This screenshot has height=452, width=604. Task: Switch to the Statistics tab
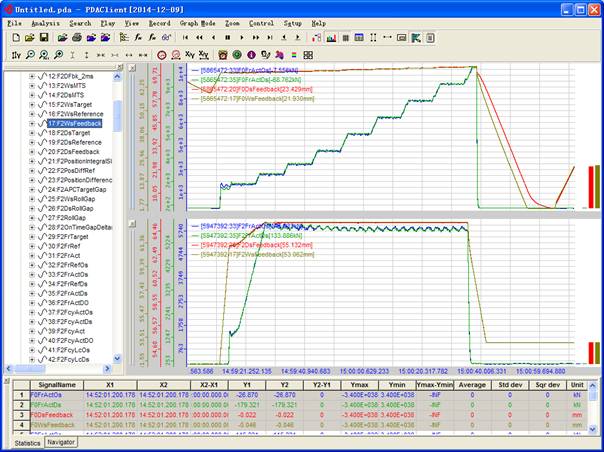(28, 441)
